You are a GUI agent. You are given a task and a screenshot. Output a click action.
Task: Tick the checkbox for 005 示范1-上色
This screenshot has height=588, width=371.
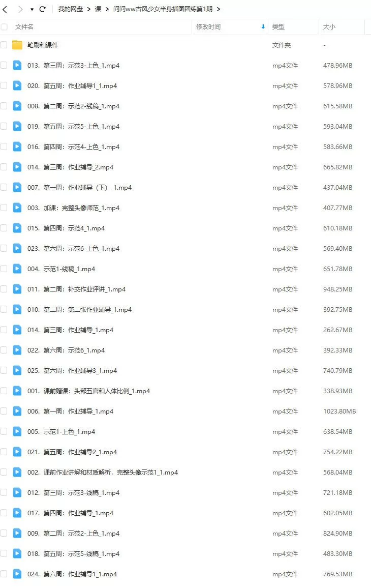tap(4, 431)
